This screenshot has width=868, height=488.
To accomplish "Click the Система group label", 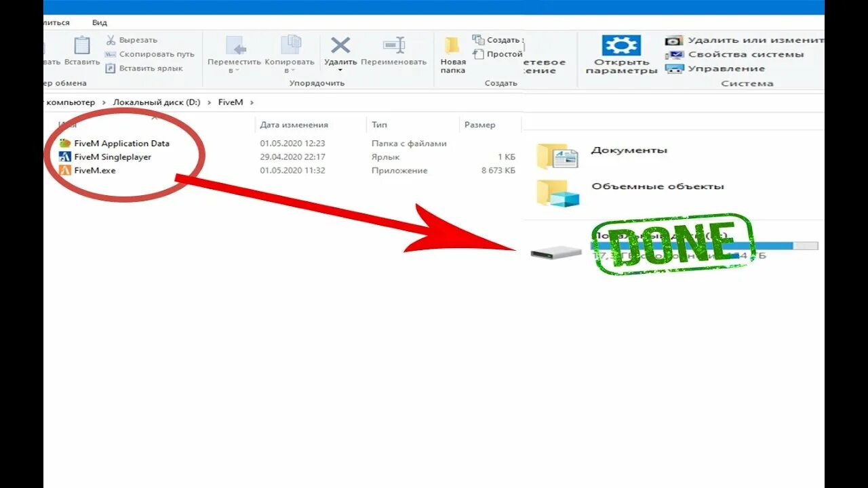I will click(x=747, y=83).
